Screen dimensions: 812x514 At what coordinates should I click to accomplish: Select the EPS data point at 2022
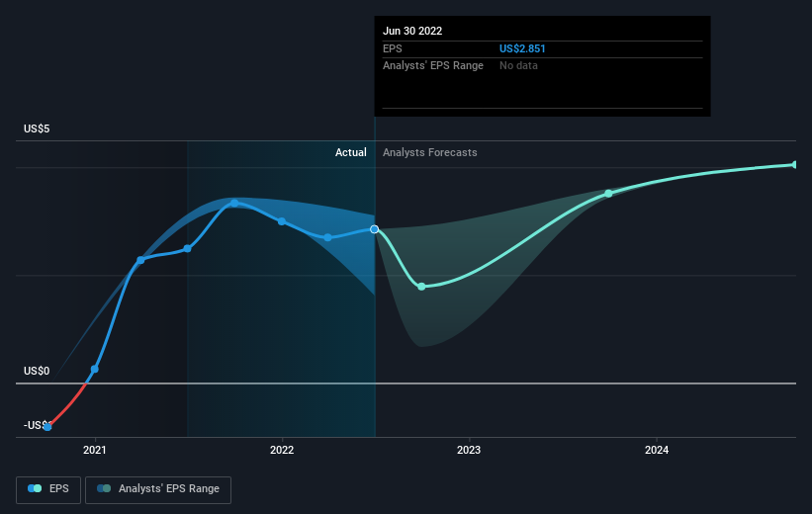282,221
